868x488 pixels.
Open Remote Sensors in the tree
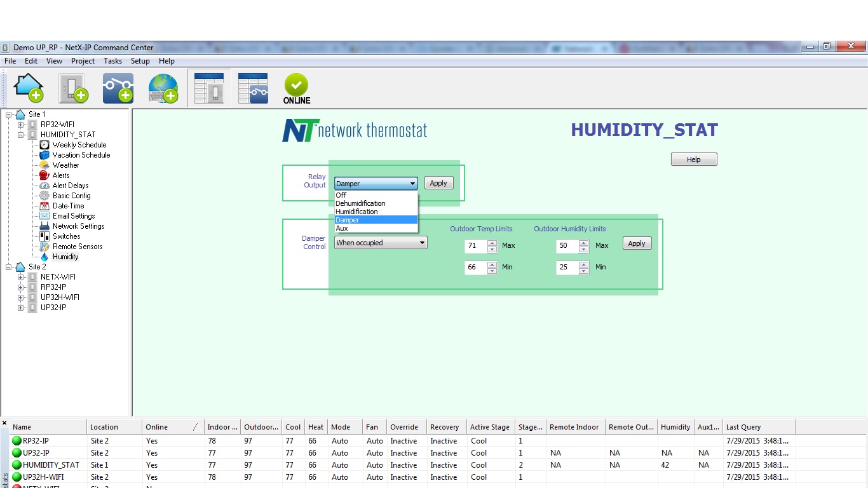pyautogui.click(x=78, y=247)
